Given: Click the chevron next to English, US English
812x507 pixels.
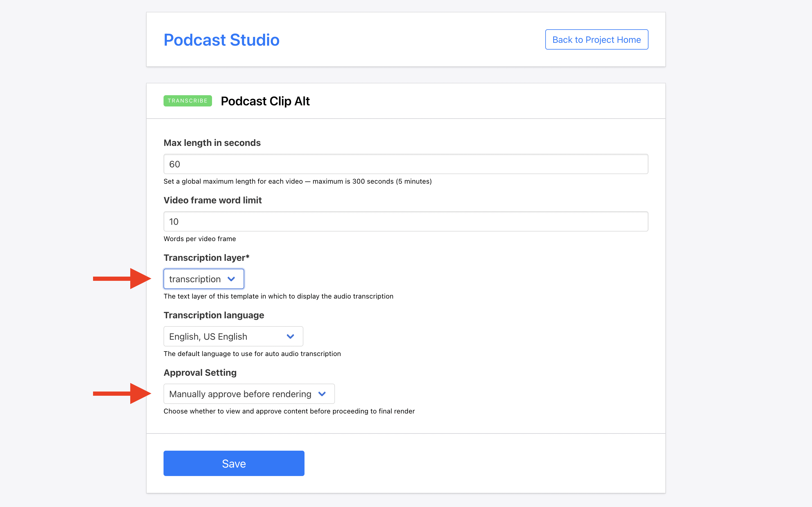Looking at the screenshot, I should (290, 336).
